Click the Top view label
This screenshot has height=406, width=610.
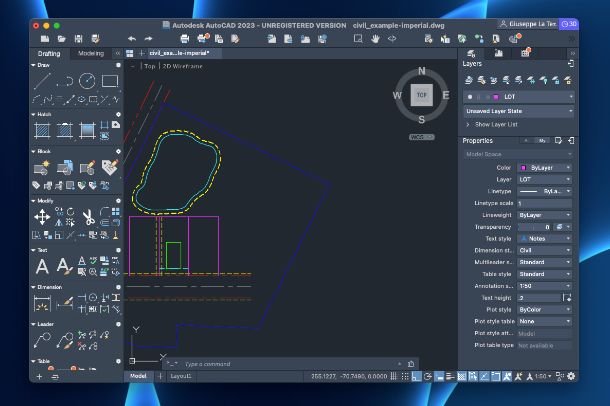click(x=150, y=66)
